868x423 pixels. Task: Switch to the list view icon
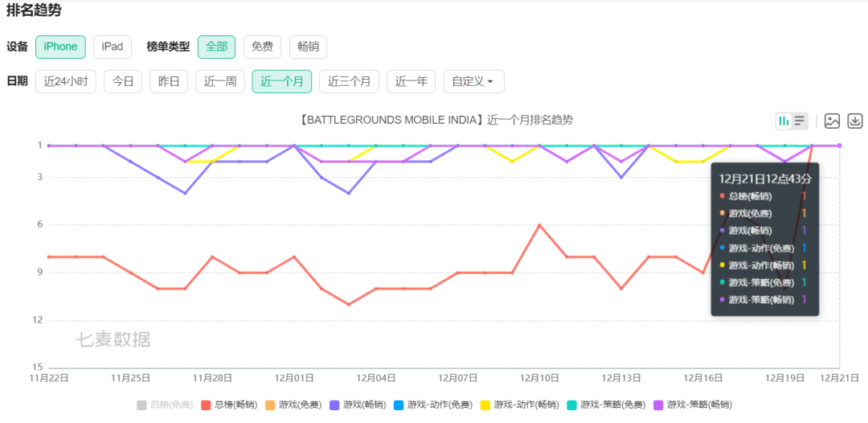(800, 121)
